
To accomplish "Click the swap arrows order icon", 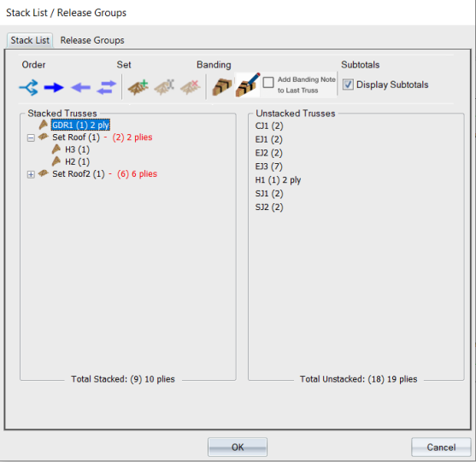I will click(x=107, y=88).
